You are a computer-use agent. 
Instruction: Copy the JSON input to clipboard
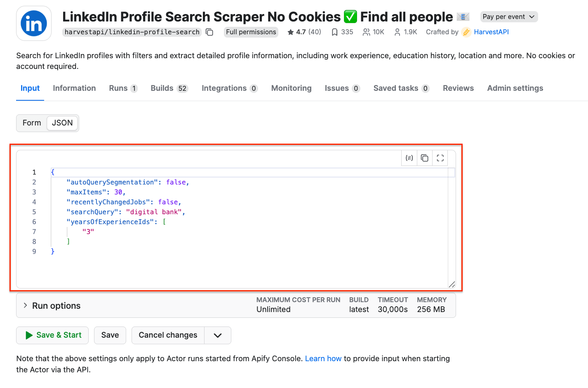[425, 158]
